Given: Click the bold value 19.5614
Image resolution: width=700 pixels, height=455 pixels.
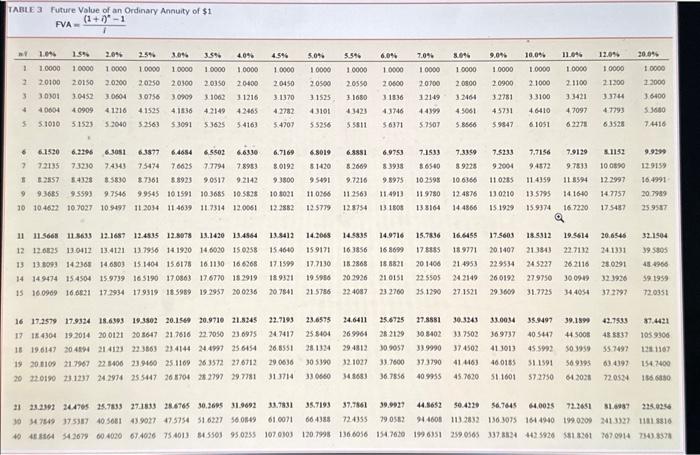Looking at the screenshot, I should [575, 235].
